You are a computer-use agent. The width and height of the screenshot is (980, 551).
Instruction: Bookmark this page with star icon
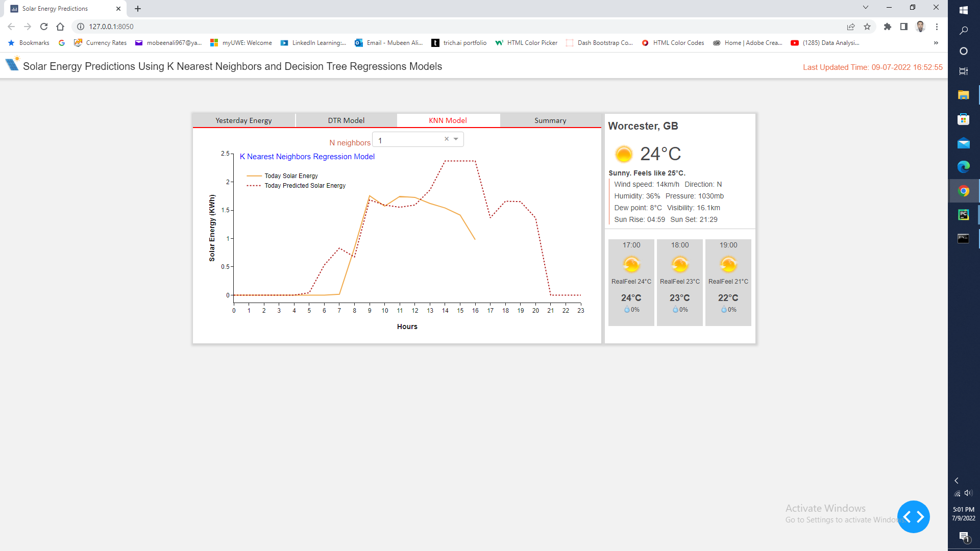click(867, 27)
